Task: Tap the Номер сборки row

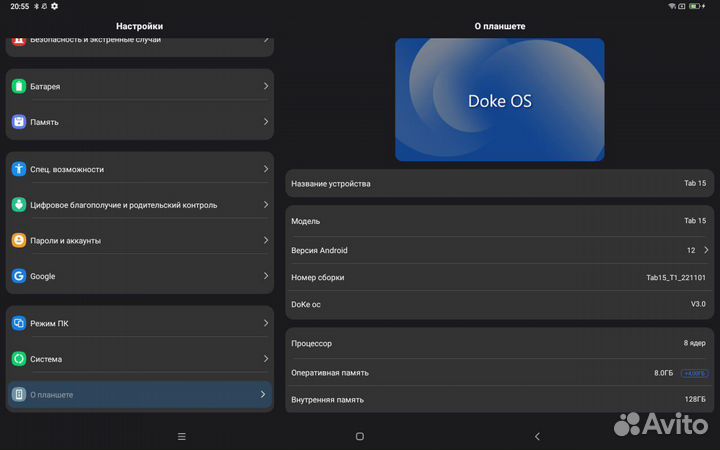Action: click(x=499, y=277)
